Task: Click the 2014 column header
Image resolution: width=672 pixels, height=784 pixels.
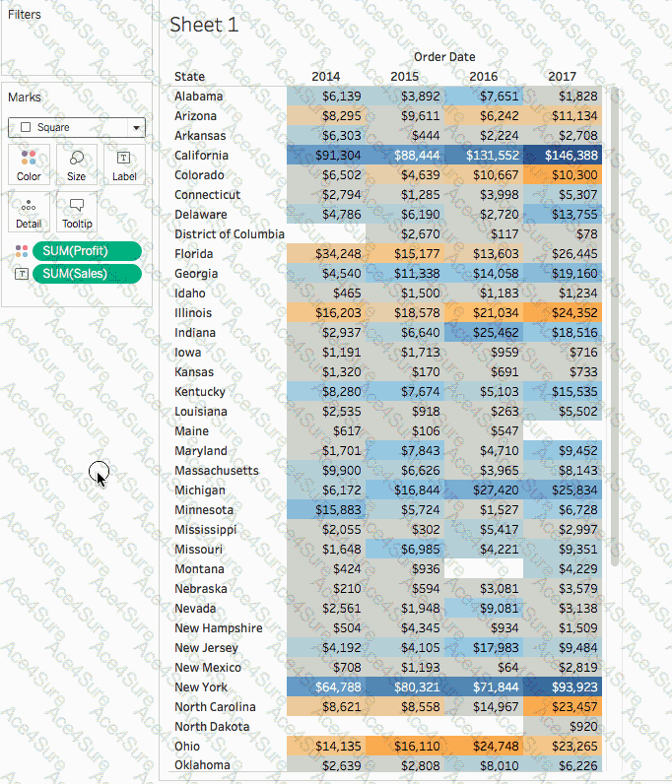Action: pos(326,77)
